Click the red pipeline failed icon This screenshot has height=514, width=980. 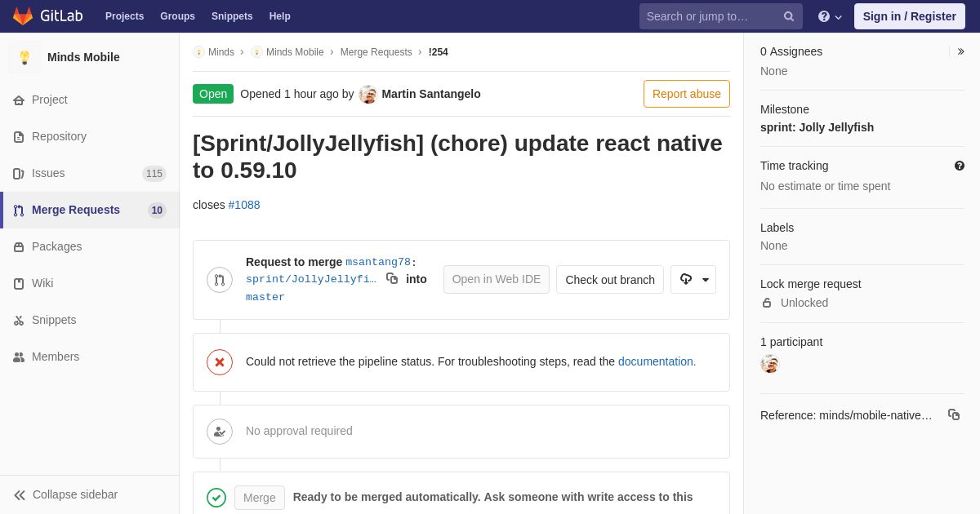pyautogui.click(x=220, y=362)
